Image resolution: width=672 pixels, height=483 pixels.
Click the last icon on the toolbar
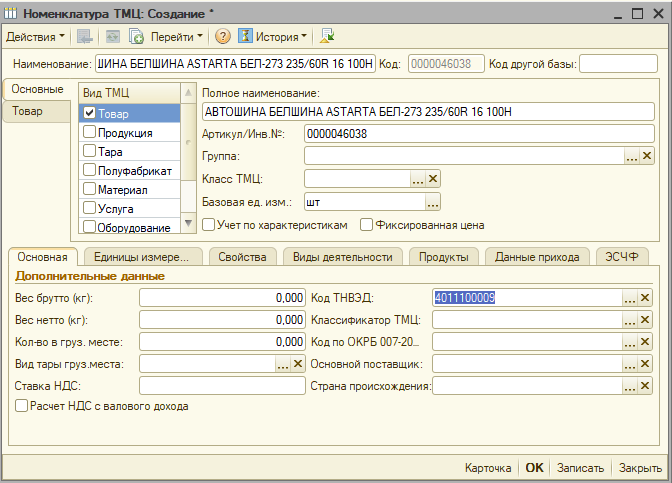(x=326, y=37)
